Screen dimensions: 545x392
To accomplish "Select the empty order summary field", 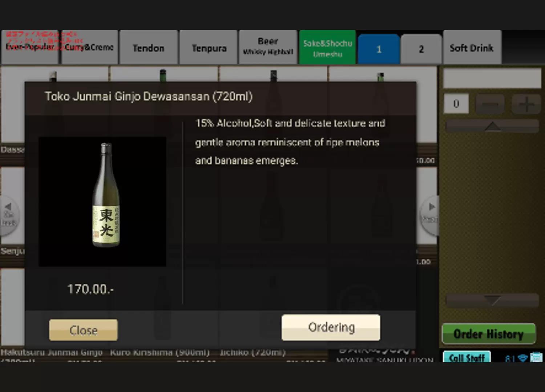I will click(492, 78).
